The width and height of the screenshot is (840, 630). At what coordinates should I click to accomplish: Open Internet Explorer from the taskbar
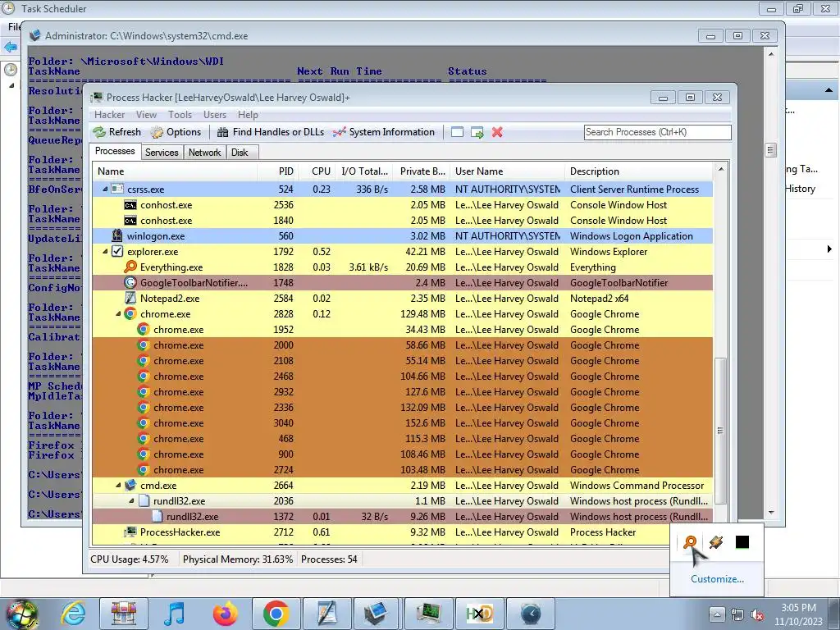[73, 614]
